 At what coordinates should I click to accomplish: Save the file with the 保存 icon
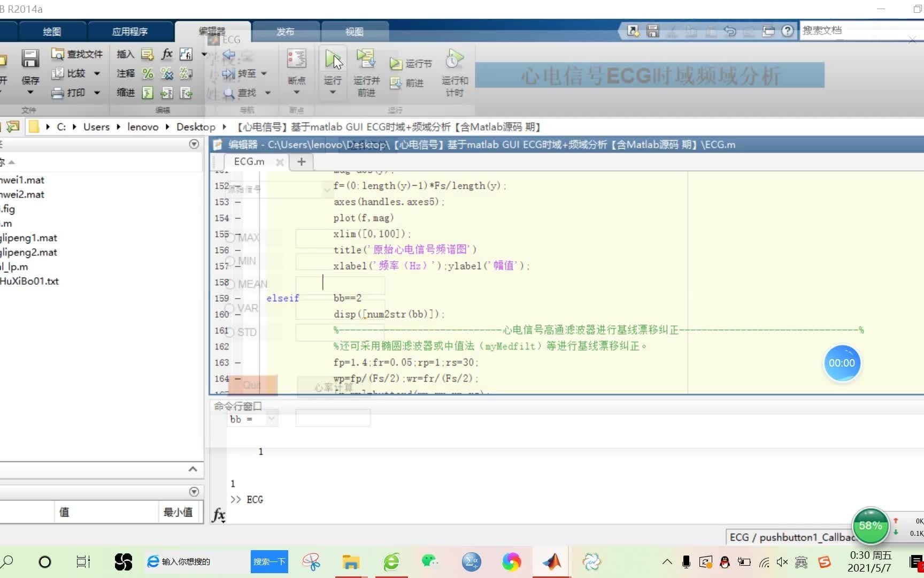click(30, 59)
